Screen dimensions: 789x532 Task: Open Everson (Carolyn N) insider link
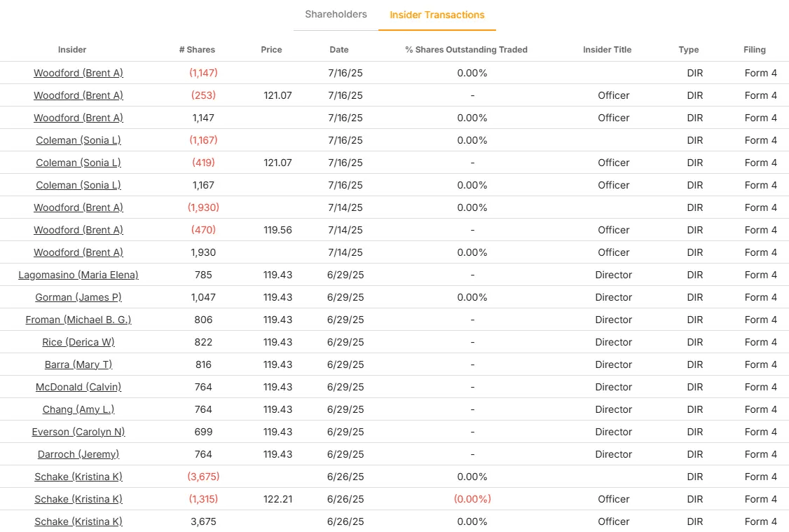pyautogui.click(x=78, y=432)
